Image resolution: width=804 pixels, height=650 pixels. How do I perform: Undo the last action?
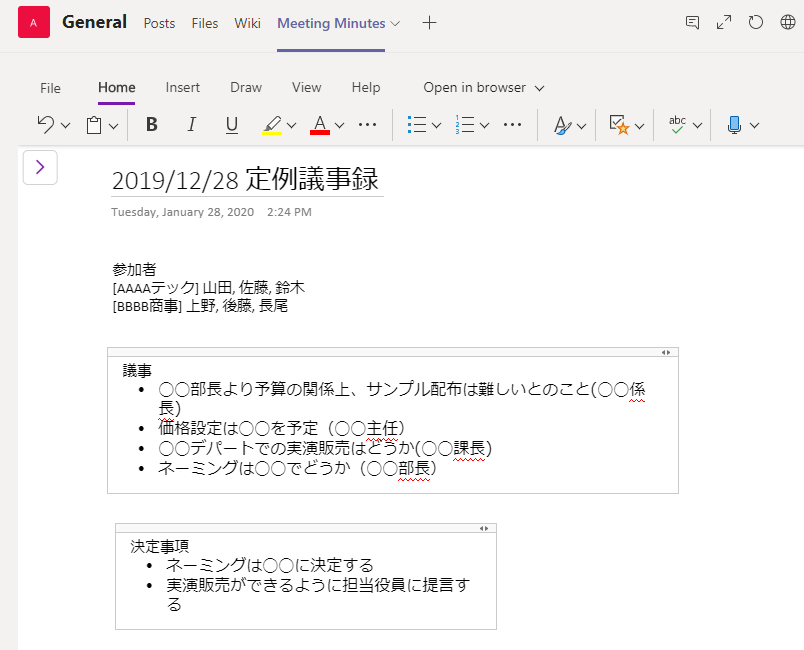pos(46,125)
